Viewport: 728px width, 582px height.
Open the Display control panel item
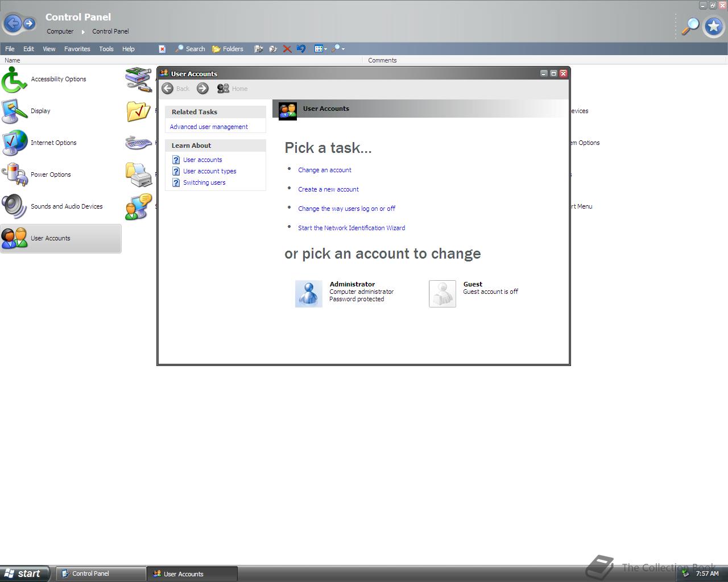26,111
